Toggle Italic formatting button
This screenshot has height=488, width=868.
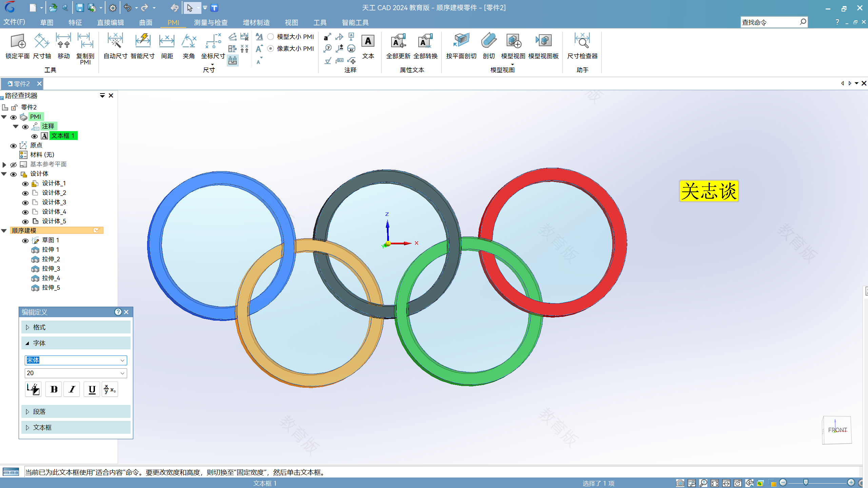tap(72, 389)
